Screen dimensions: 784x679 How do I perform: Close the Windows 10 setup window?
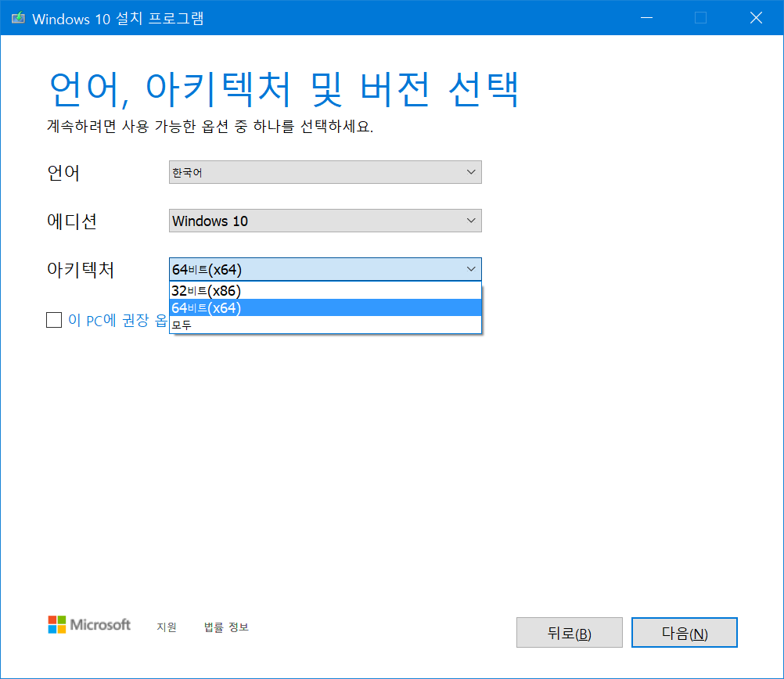tap(756, 17)
